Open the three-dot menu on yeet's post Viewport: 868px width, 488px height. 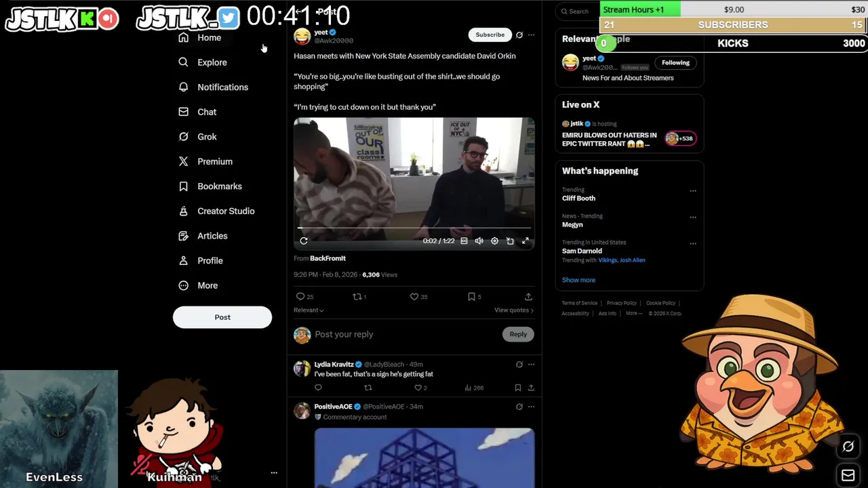pyautogui.click(x=531, y=35)
